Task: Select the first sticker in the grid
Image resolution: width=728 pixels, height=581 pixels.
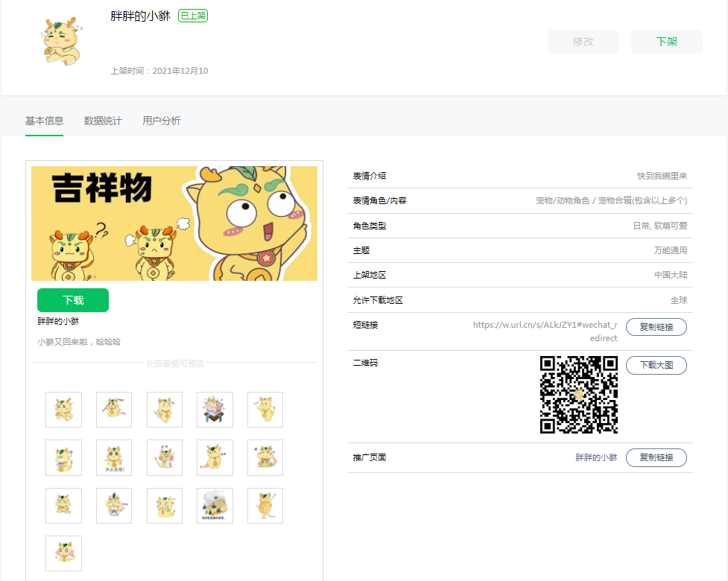Action: pos(63,410)
